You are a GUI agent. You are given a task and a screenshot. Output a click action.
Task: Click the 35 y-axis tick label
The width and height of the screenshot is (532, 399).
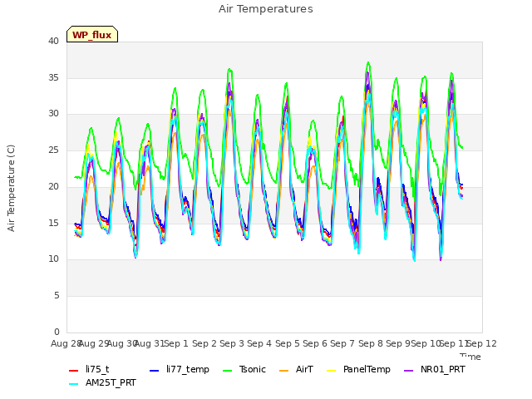tap(53, 77)
